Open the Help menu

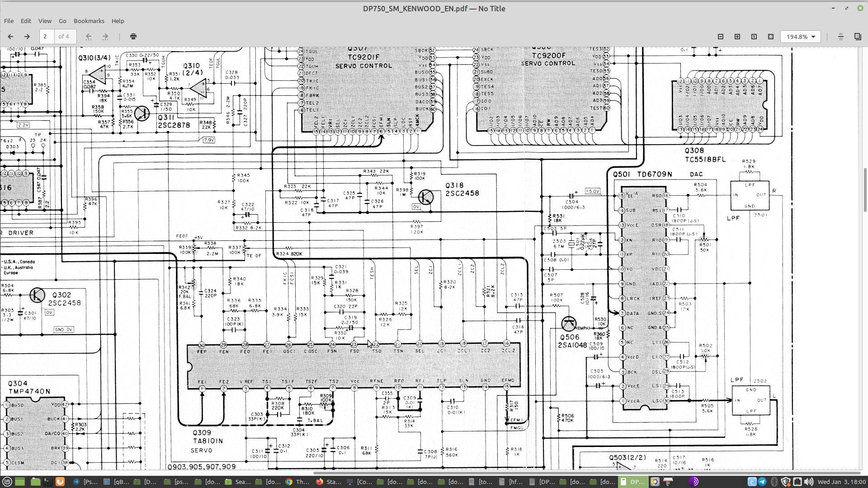(118, 21)
